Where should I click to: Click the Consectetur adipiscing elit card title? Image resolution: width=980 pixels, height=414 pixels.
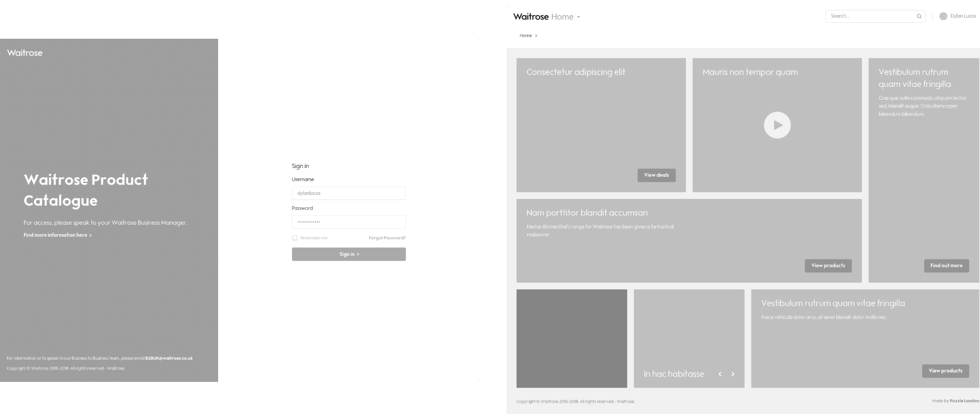tap(576, 72)
